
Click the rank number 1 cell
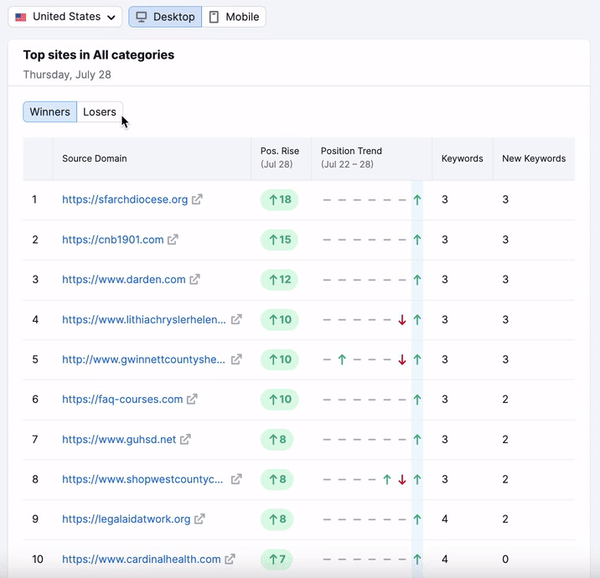tap(34, 199)
